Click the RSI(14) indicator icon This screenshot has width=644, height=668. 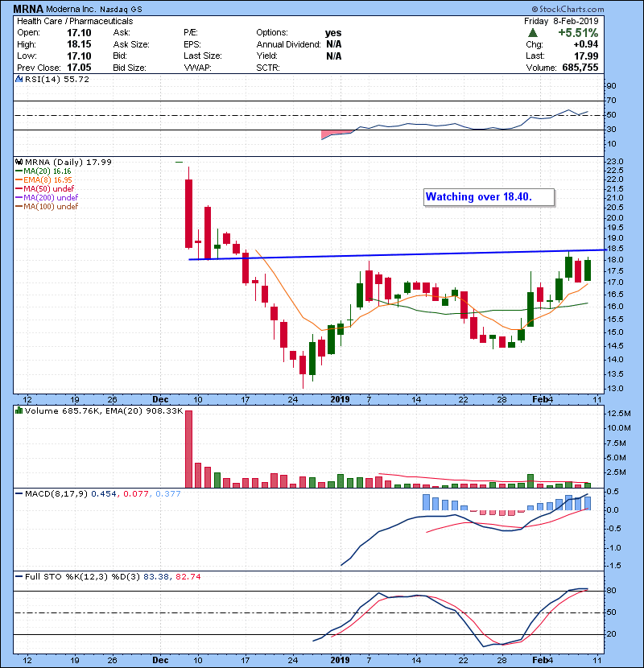tap(19, 79)
